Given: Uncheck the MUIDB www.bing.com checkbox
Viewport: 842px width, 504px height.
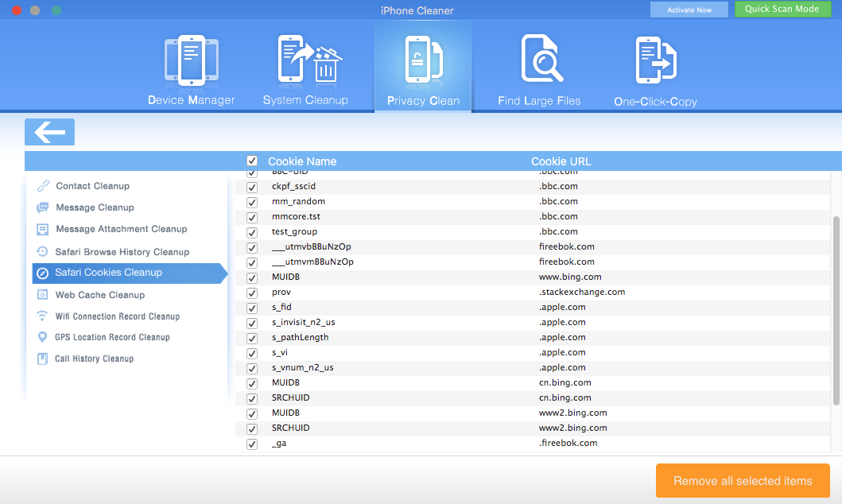Looking at the screenshot, I should (252, 278).
